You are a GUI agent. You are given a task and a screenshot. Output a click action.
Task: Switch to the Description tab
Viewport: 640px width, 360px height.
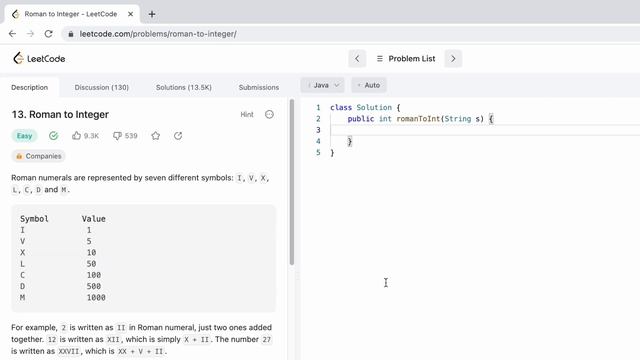point(29,87)
